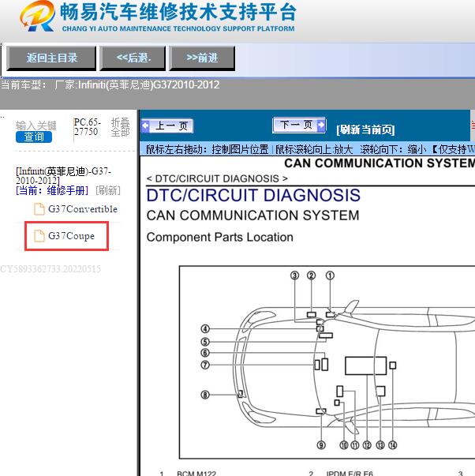This screenshot has height=476, width=475.
Task: Click the Component Parts Location heading
Action: pos(219,237)
